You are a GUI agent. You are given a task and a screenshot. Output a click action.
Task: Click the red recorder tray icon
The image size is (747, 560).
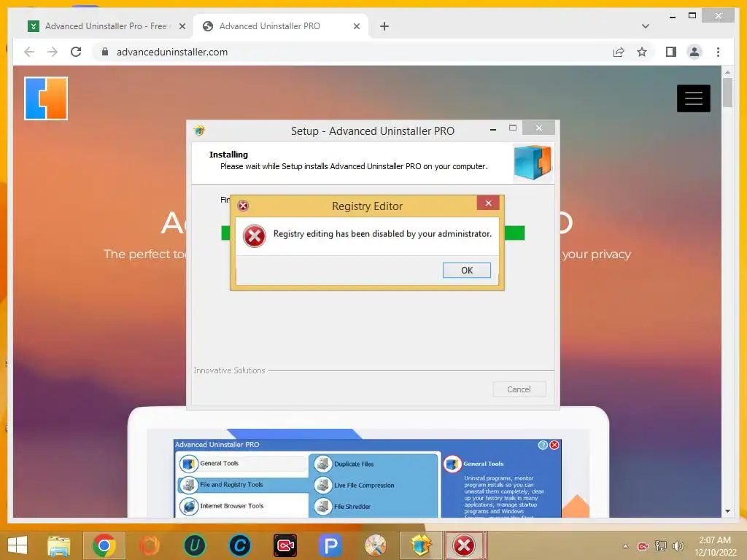(643, 545)
